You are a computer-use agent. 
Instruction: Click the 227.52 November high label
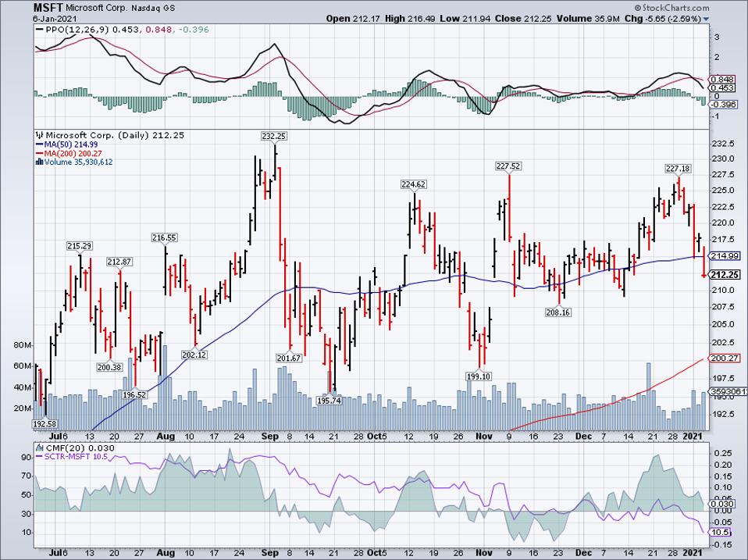pyautogui.click(x=508, y=166)
